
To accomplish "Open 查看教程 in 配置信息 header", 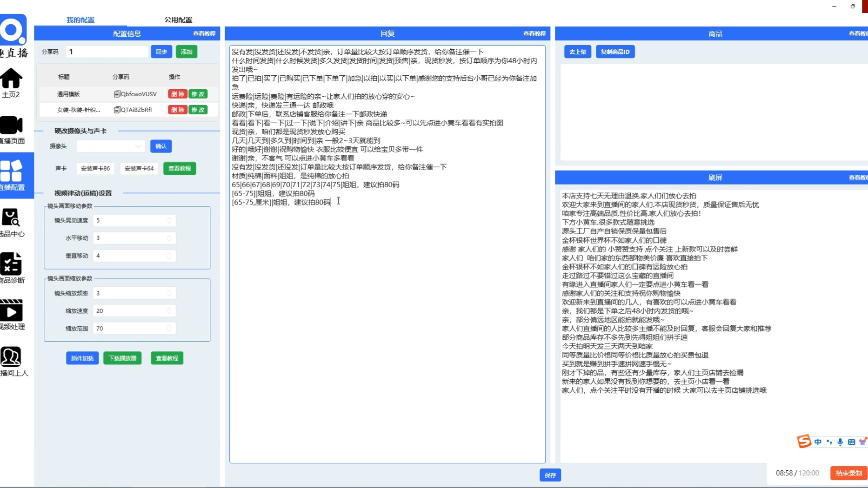I will point(204,33).
